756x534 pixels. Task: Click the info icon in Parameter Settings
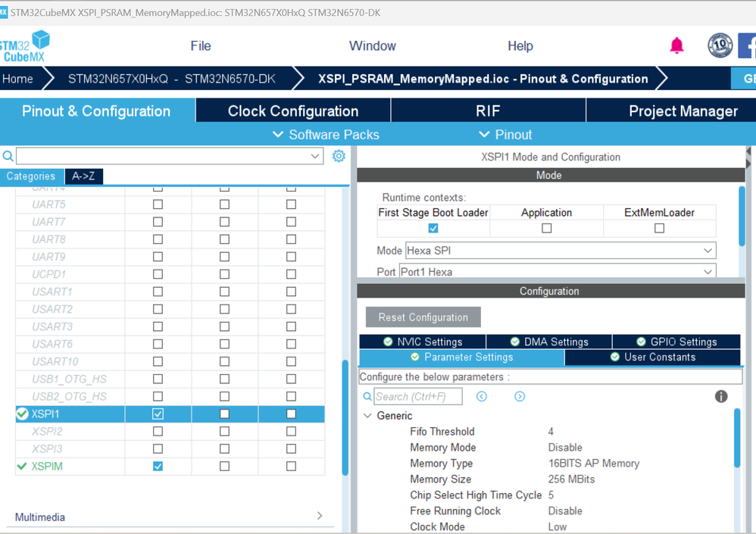721,396
